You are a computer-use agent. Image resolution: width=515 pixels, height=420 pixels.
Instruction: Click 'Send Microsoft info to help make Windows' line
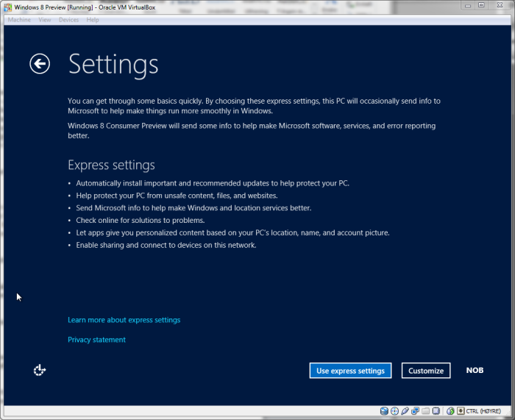click(x=193, y=208)
